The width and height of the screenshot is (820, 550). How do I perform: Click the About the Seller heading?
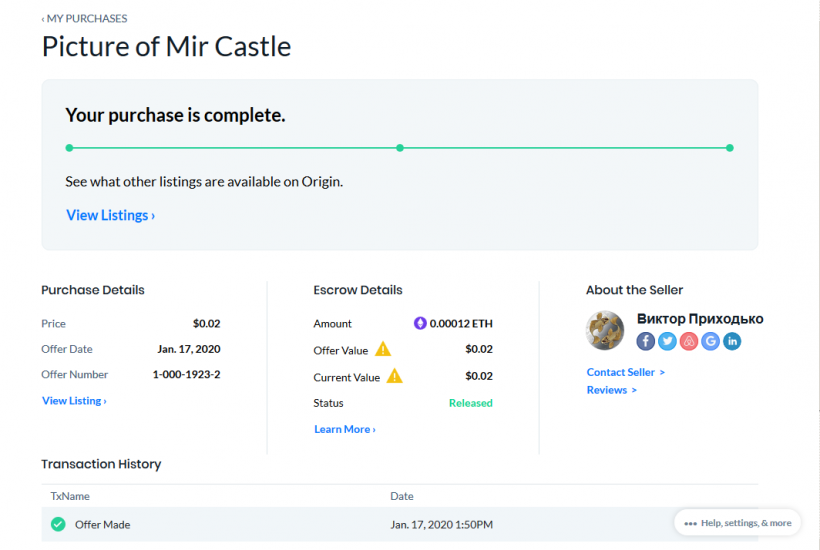(634, 290)
